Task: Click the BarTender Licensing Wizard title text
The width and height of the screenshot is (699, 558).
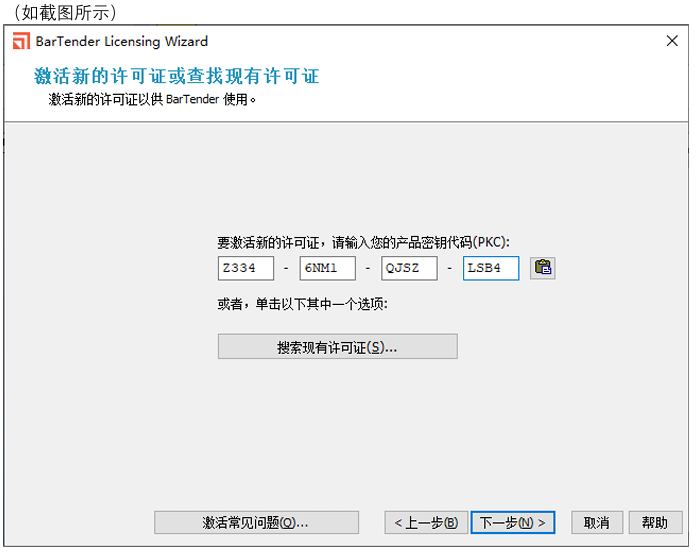Action: [x=122, y=41]
